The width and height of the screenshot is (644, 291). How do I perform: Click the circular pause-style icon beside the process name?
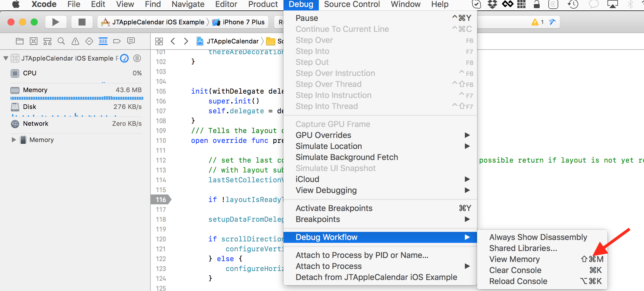(x=137, y=58)
